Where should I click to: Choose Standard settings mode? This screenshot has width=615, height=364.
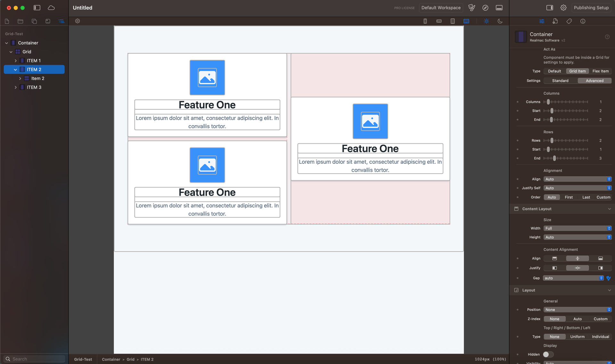(561, 81)
